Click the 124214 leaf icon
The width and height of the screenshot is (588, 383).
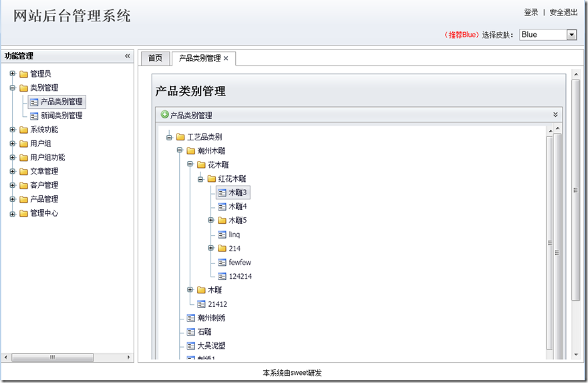(x=222, y=277)
